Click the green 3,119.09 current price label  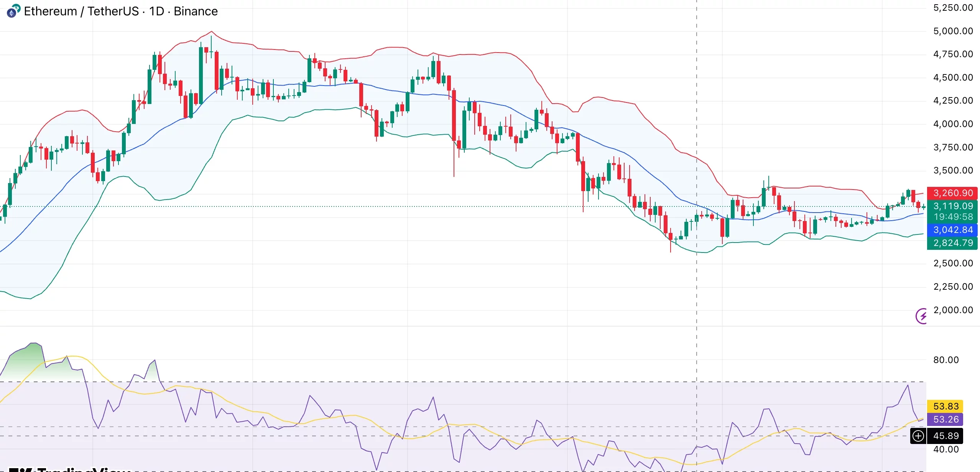coord(952,206)
